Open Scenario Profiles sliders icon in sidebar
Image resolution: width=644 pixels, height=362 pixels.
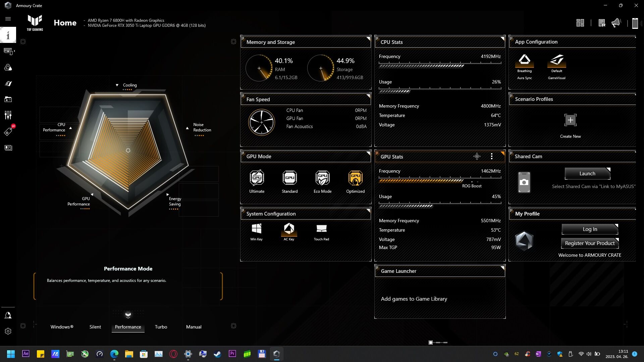point(8,115)
